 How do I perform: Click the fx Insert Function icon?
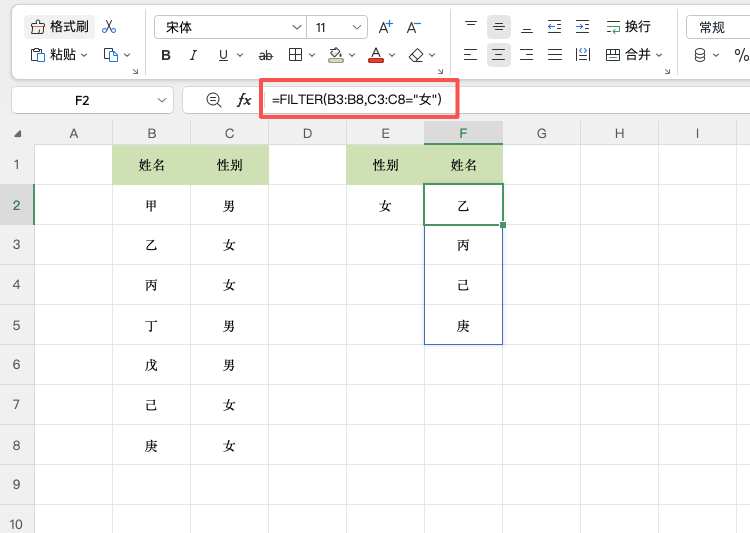click(x=244, y=100)
